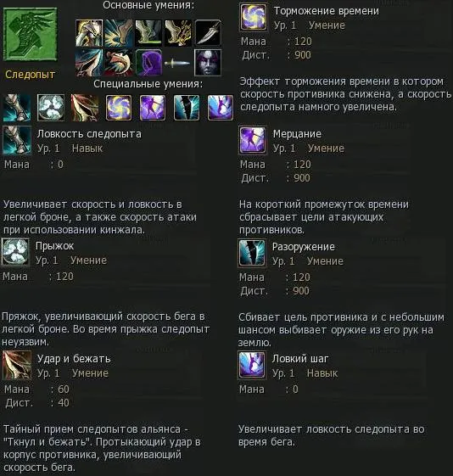Viewport: 453px width, 476px height.
Task: Click the Следопыт class name label
Action: point(30,75)
